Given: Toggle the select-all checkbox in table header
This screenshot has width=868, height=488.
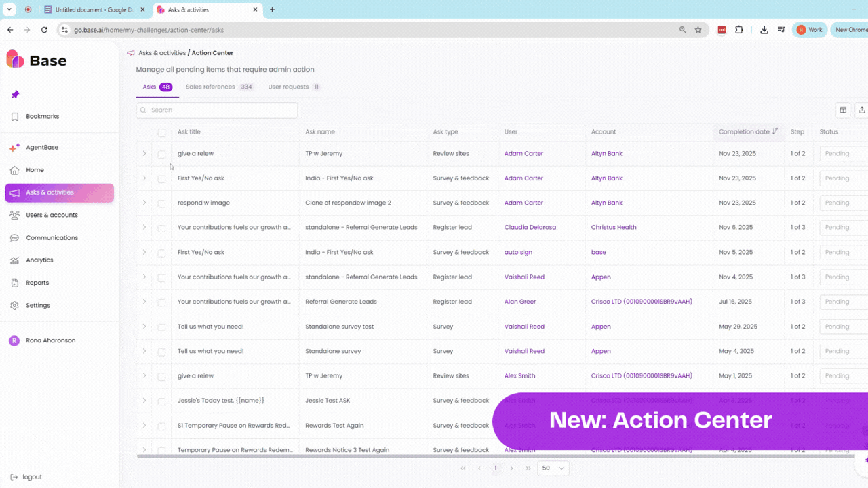Looking at the screenshot, I should click(x=161, y=132).
